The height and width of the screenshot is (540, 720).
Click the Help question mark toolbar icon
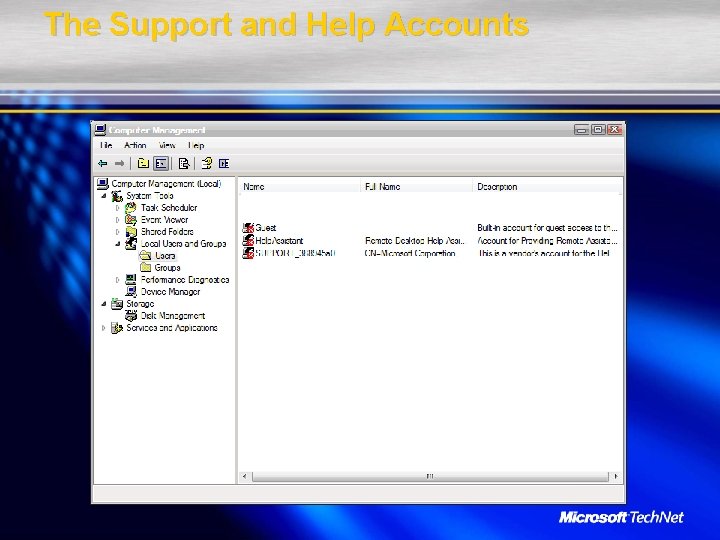[x=207, y=163]
